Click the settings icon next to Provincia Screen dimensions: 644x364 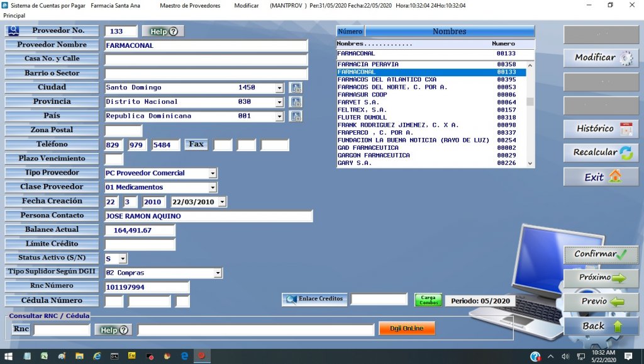pos(296,102)
